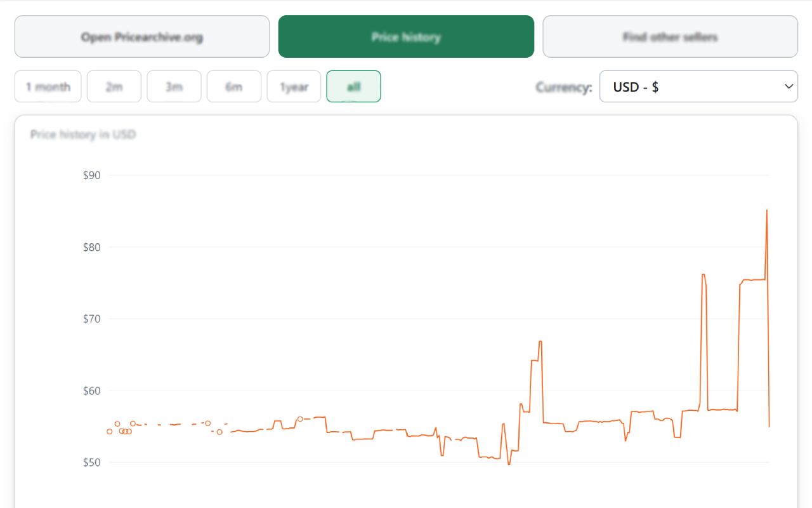Click the Price history in USD title
The image size is (812, 508).
[83, 135]
